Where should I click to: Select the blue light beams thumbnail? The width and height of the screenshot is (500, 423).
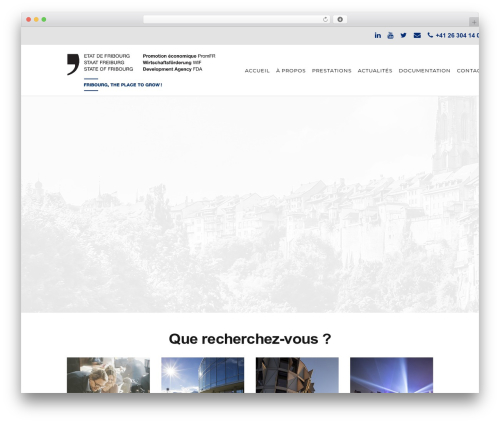point(392,375)
